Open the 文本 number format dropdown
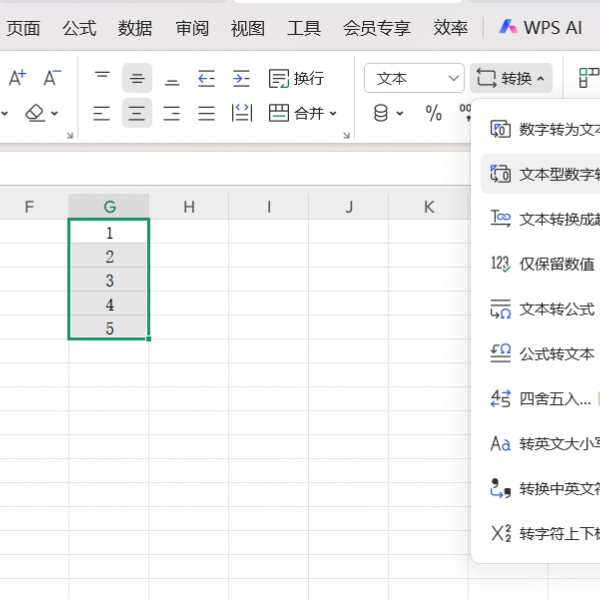 [x=413, y=78]
